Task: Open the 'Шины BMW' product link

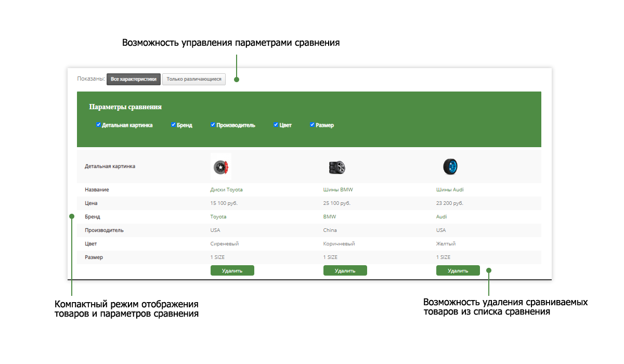Action: pyautogui.click(x=338, y=190)
